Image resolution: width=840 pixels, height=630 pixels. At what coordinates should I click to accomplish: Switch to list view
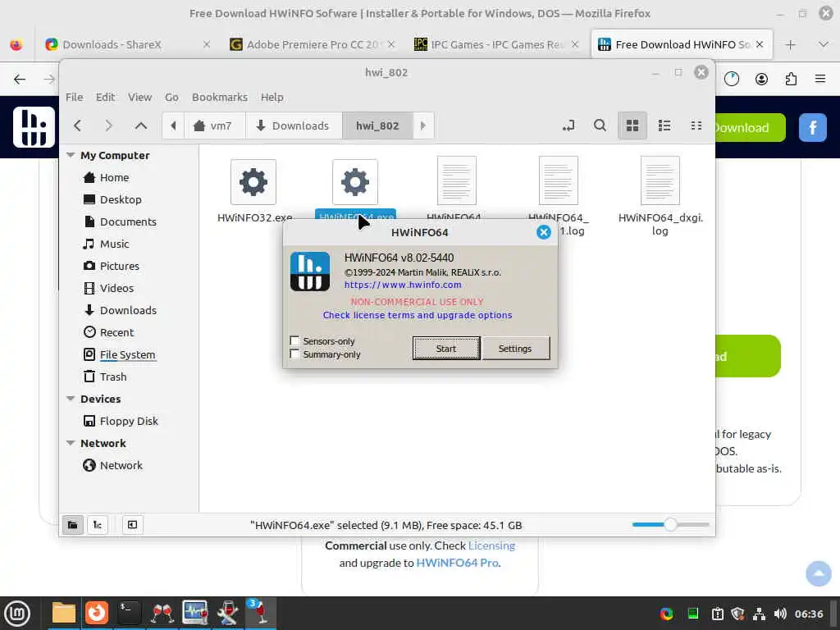(x=664, y=126)
